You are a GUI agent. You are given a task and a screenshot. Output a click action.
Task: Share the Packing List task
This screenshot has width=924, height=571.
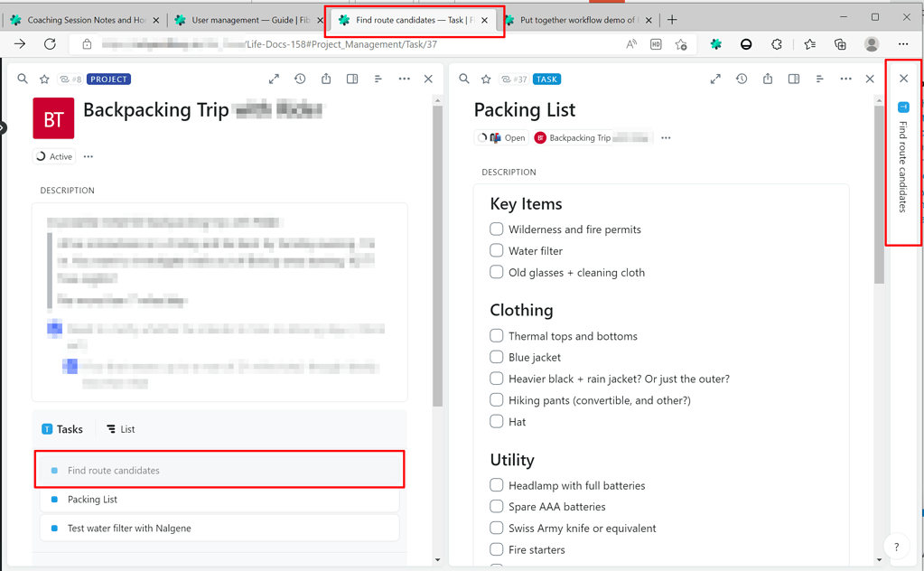(x=767, y=79)
